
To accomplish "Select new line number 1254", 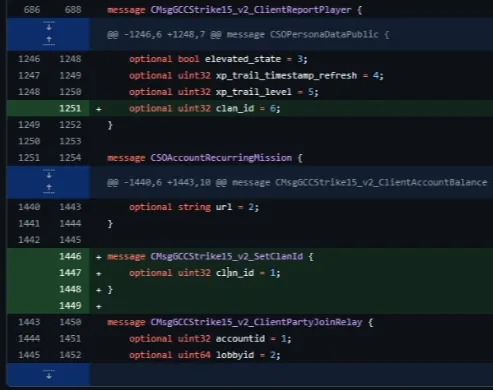I will pos(70,158).
